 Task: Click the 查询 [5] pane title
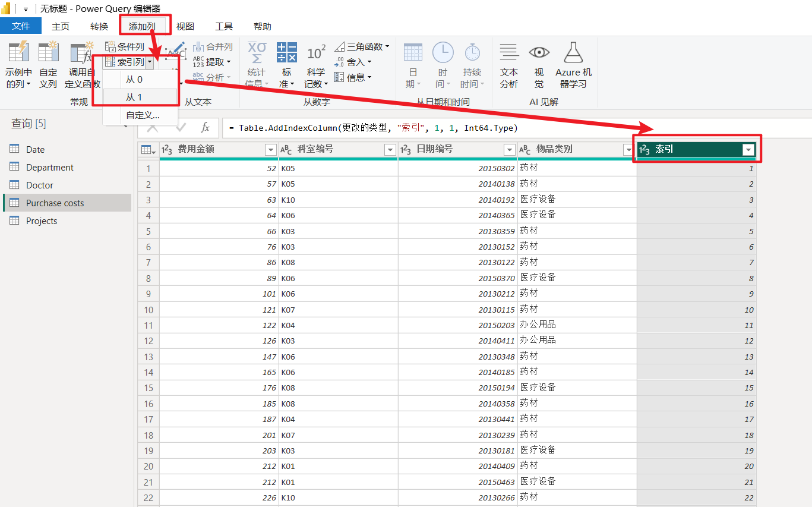click(29, 124)
